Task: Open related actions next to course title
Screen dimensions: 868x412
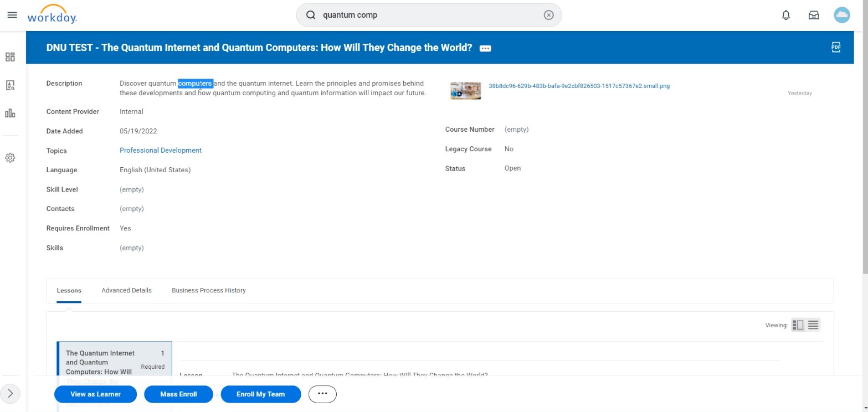Action: pos(485,48)
